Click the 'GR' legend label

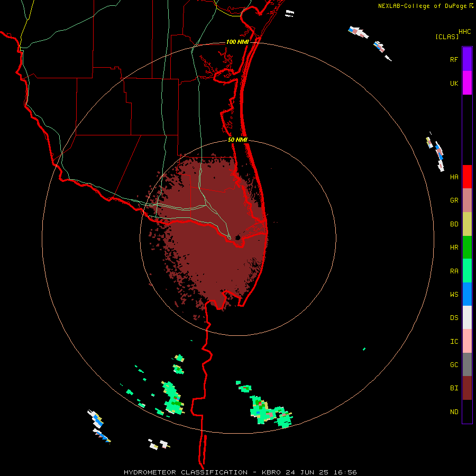[454, 200]
